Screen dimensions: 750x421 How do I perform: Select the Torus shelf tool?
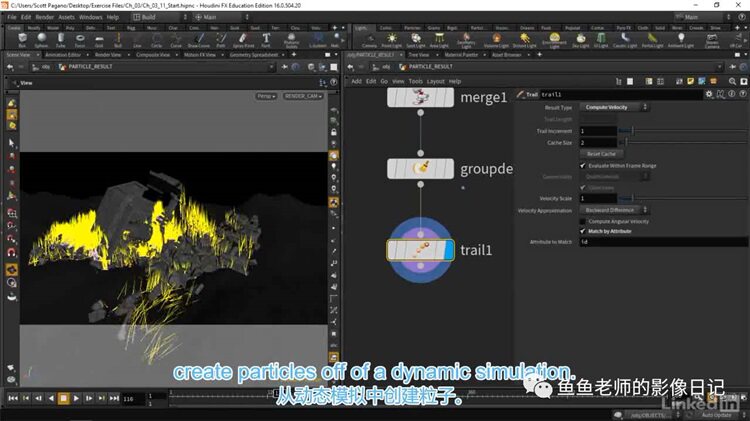pyautogui.click(x=80, y=40)
